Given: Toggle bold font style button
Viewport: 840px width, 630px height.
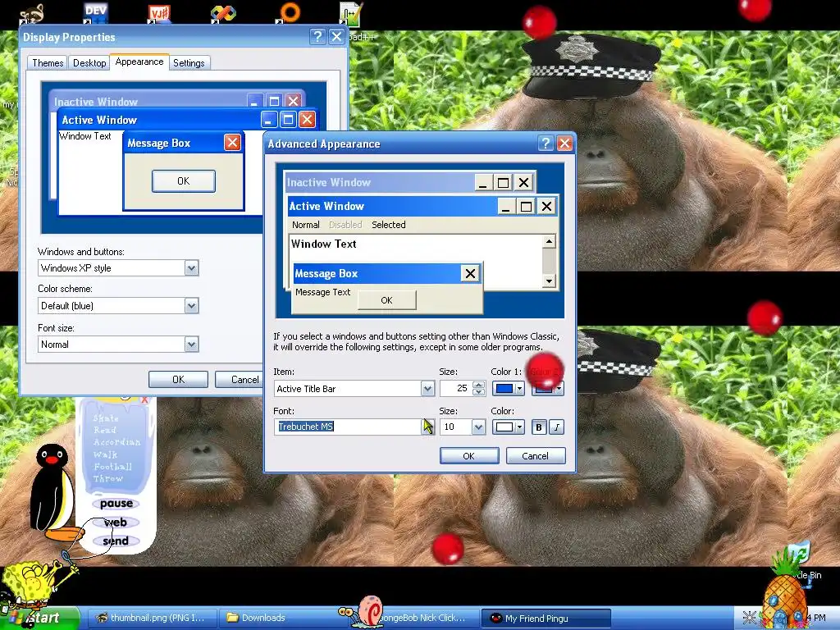Looking at the screenshot, I should (539, 427).
